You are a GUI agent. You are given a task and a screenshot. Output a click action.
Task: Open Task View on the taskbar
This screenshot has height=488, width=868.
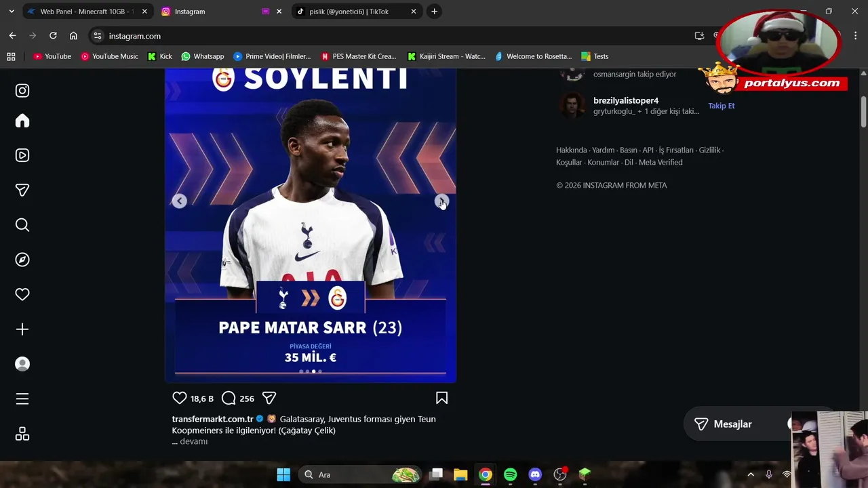tap(436, 474)
